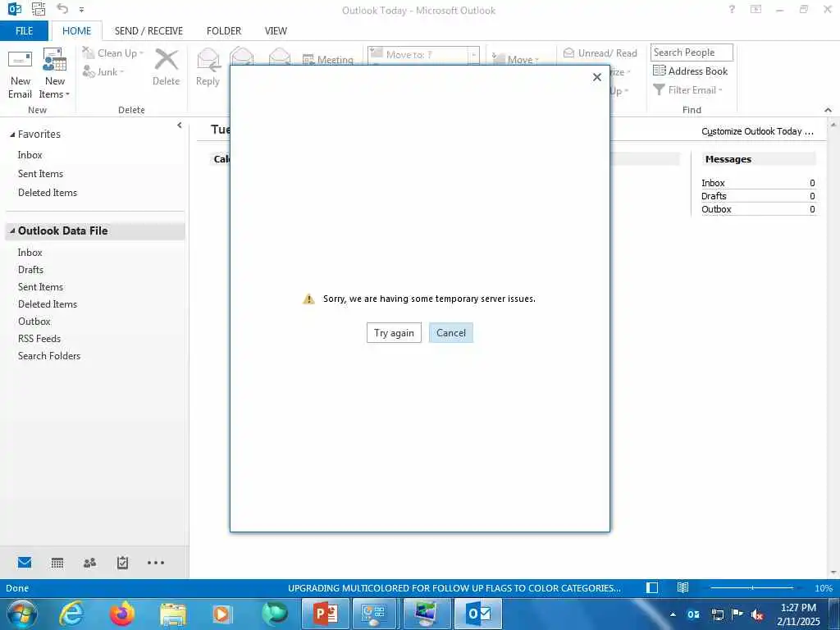Select Outbox folder in folder pane
The height and width of the screenshot is (630, 840).
(x=34, y=322)
